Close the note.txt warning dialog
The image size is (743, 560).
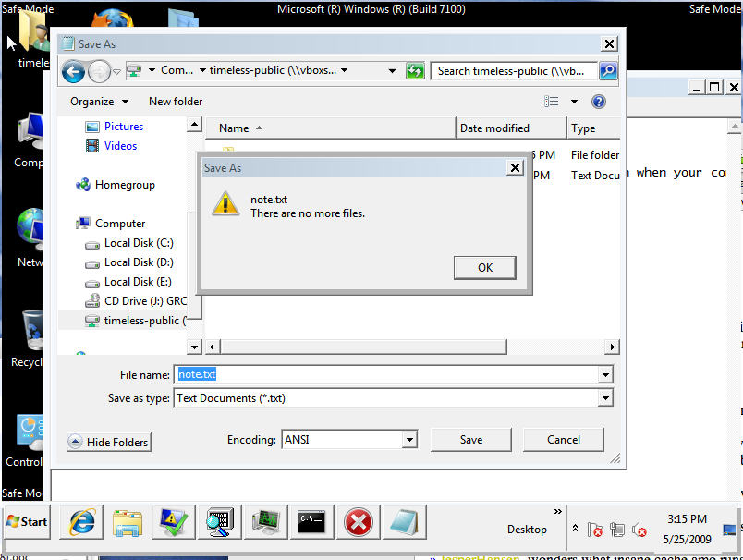coord(515,167)
